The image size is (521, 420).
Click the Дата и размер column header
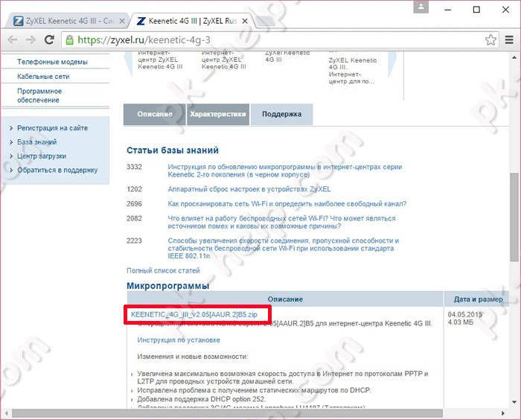[476, 299]
